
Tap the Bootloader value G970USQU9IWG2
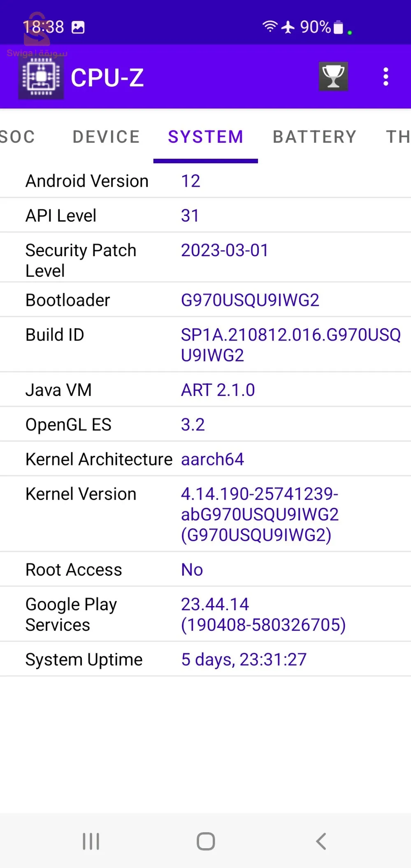(x=250, y=300)
